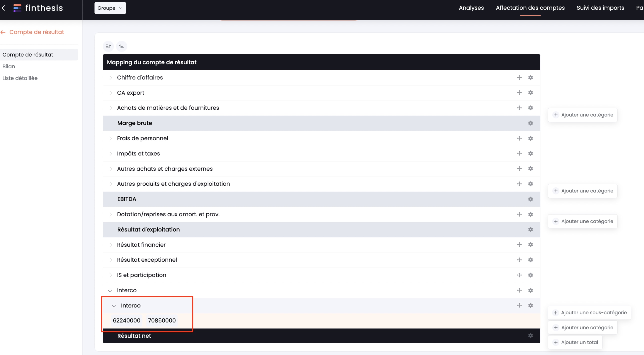The image size is (644, 355).
Task: Open settings gear for Marge brute
Action: tap(530, 123)
